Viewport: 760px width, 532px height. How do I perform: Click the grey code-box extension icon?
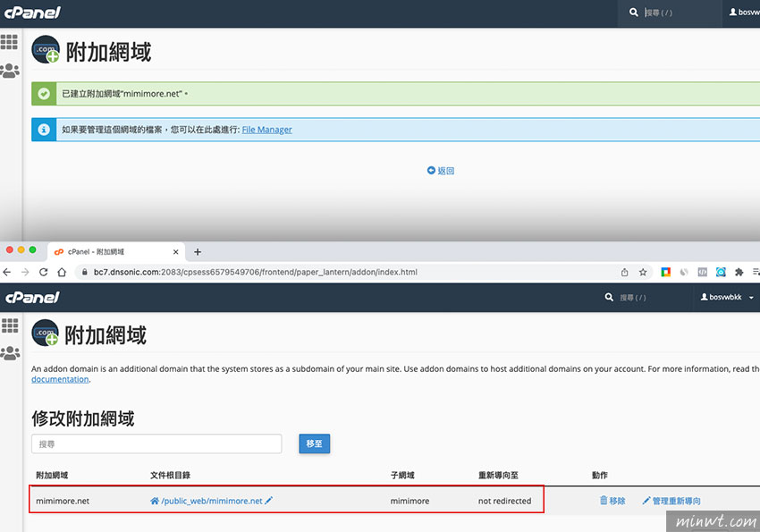click(702, 273)
